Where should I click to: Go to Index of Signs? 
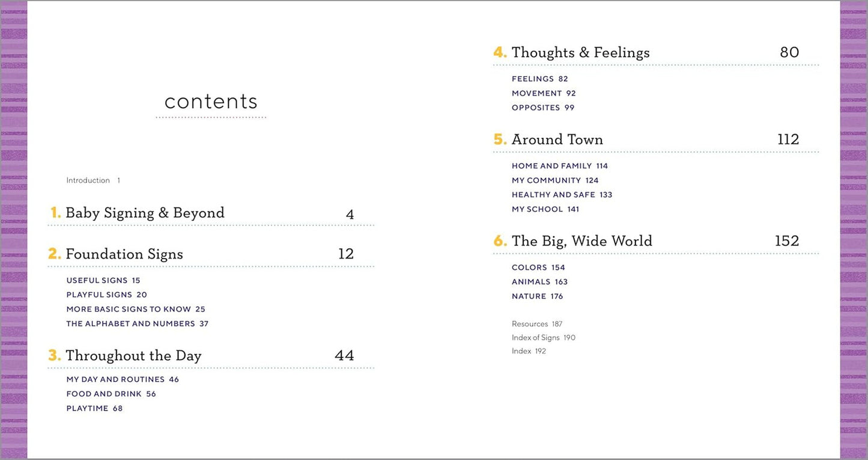[x=536, y=338]
